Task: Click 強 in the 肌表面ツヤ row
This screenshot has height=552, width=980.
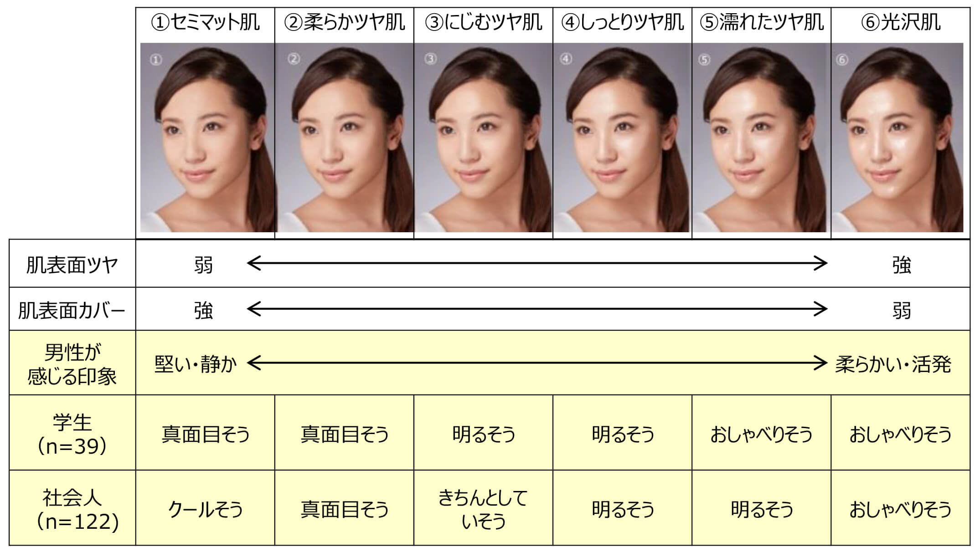Action: pos(902,265)
